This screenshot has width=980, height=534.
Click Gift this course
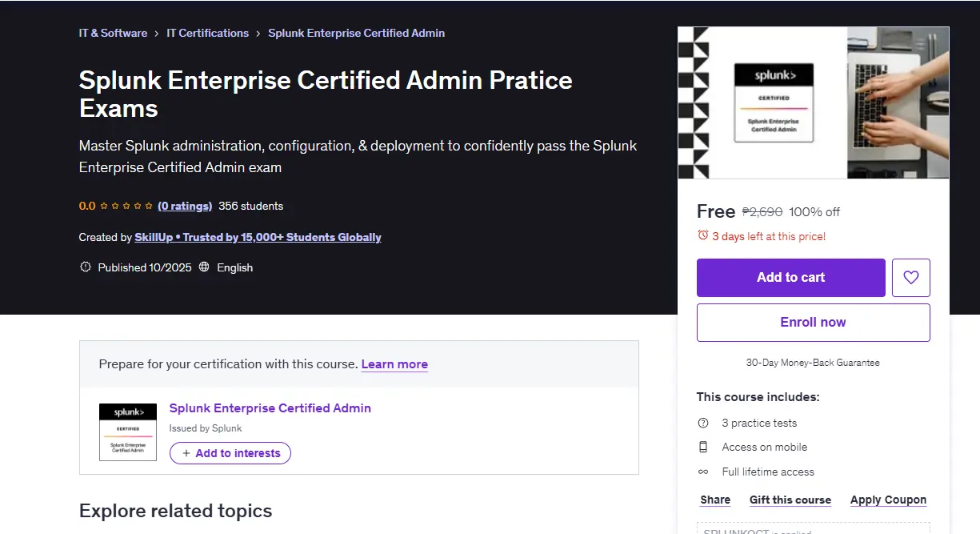[790, 500]
